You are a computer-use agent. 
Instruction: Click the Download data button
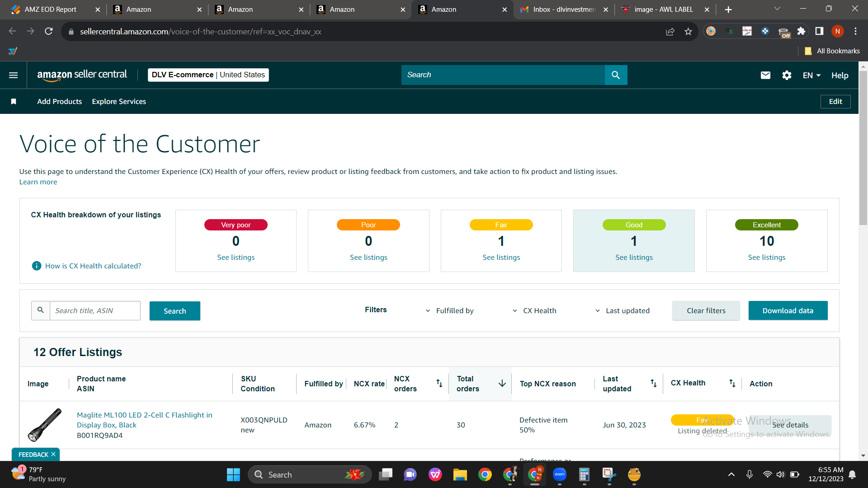click(x=788, y=311)
